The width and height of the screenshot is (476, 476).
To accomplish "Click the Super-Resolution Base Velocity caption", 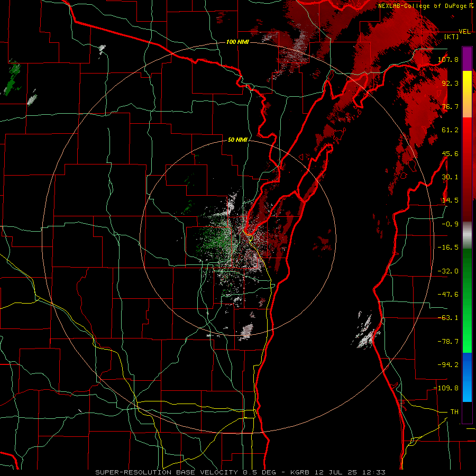I will click(240, 472).
